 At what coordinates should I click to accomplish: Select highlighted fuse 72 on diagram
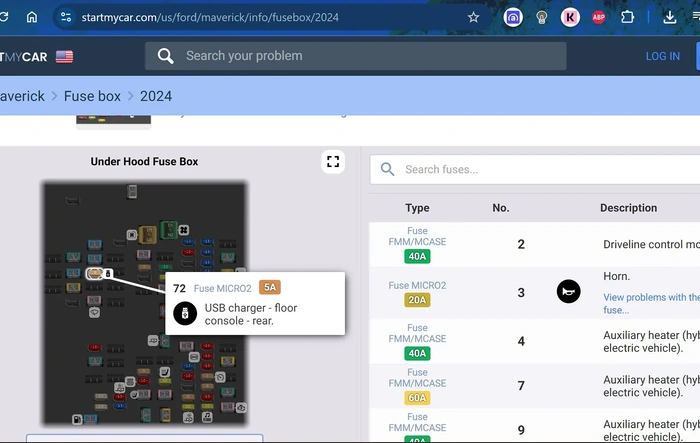[94, 274]
